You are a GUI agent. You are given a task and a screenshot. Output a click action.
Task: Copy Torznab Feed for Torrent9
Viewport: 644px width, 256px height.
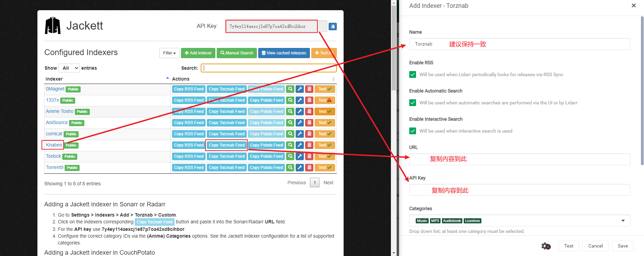227,168
